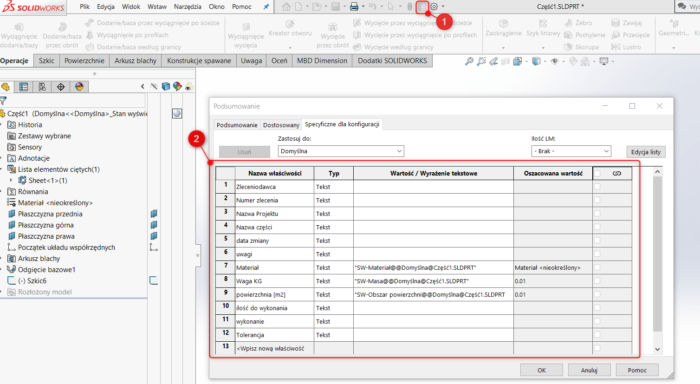This screenshot has width=700, height=384.
Task: Click the Zoom to Fit magnifier icon
Action: (469, 61)
